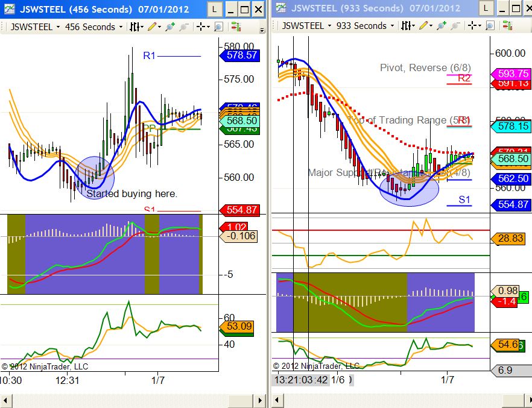Image resolution: width=532 pixels, height=408 pixels.
Task: Click the gray 6.9 value marker
Action: [511, 370]
